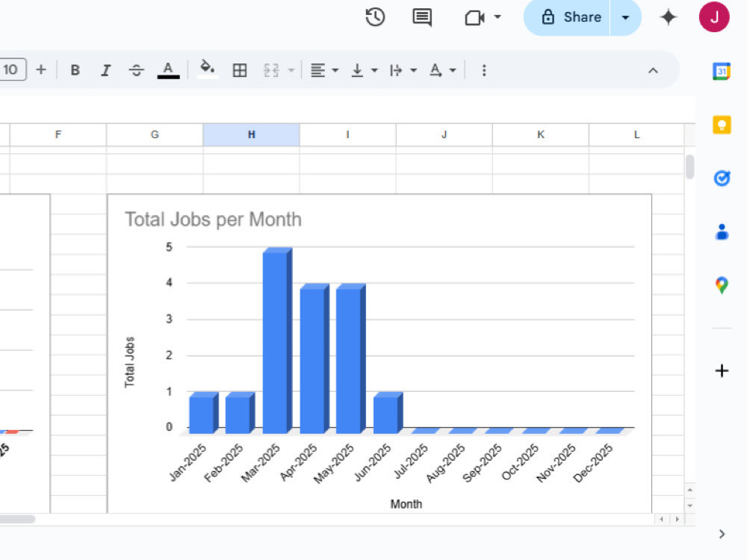Expand text rotation dropdown arrow
The image size is (747, 560).
tap(453, 70)
